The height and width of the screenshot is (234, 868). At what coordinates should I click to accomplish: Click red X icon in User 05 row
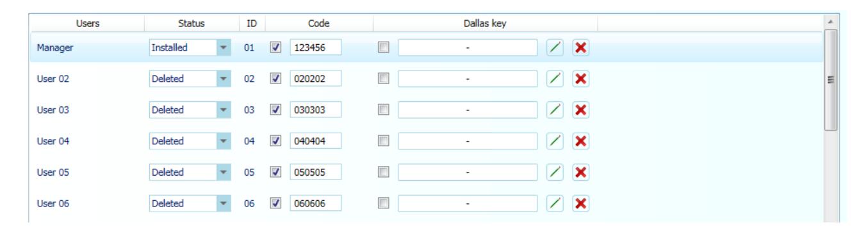(x=580, y=172)
